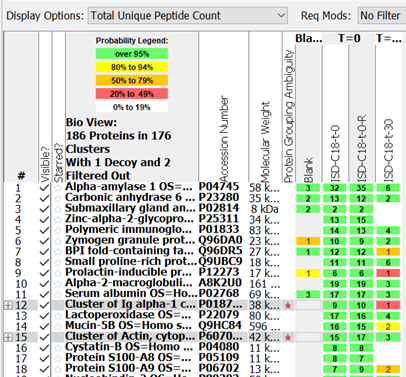The image size is (406, 377).
Task: Toggle visibility of Lactoperoxidase row
Action: coord(44,316)
